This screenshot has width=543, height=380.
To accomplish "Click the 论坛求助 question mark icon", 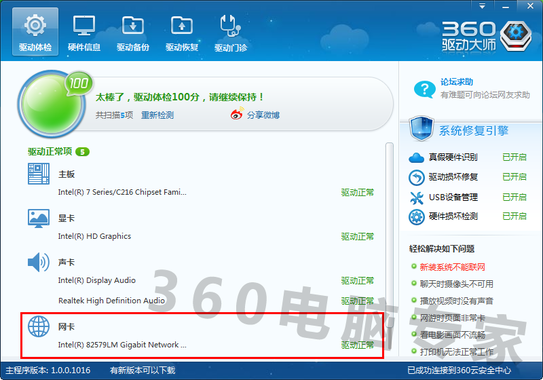I will [x=425, y=90].
